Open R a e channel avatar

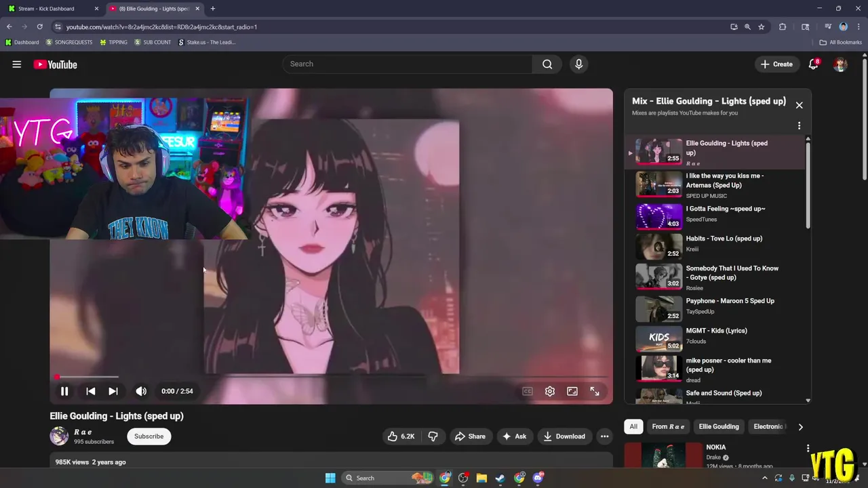[x=59, y=436]
